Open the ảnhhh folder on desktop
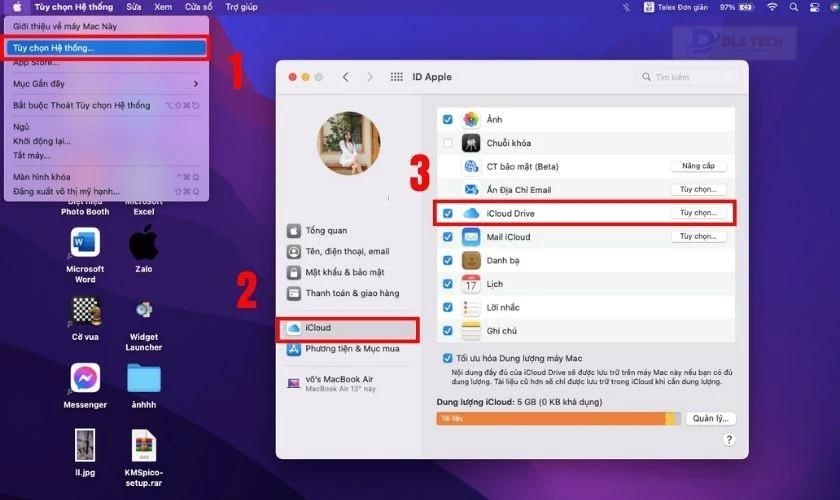This screenshot has width=840, height=500. point(144,378)
